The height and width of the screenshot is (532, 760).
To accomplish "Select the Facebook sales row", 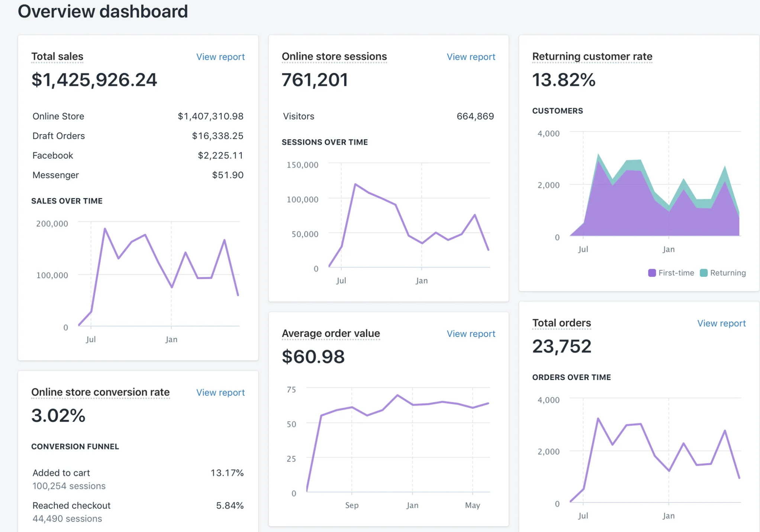I will coord(138,155).
